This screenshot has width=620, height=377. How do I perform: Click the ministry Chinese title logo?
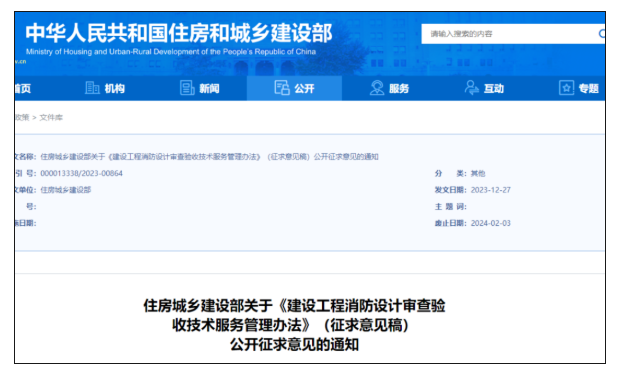click(179, 33)
